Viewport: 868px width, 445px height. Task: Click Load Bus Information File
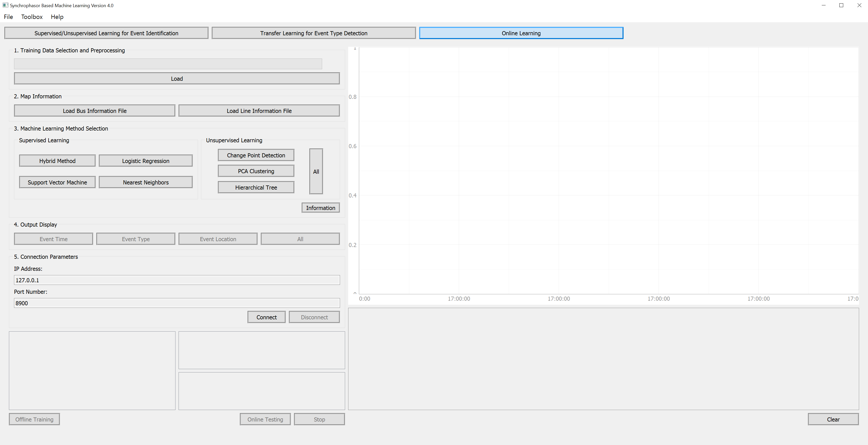pos(94,111)
